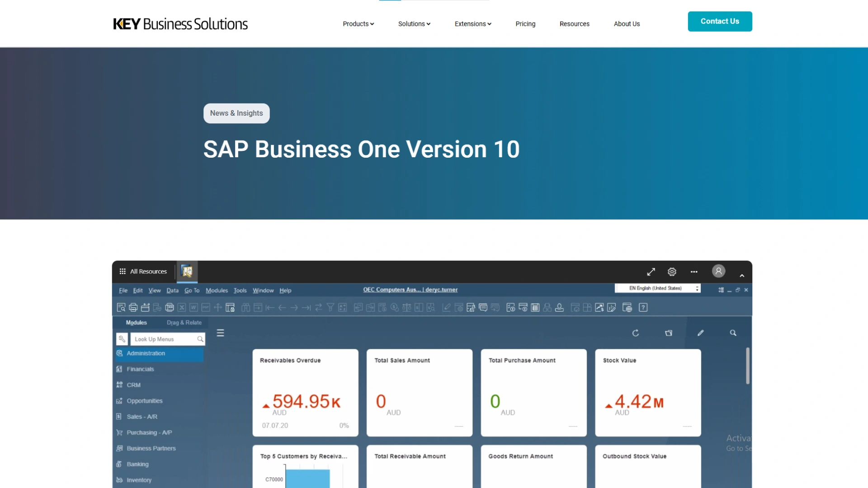Click the user avatar icon

coord(718,271)
